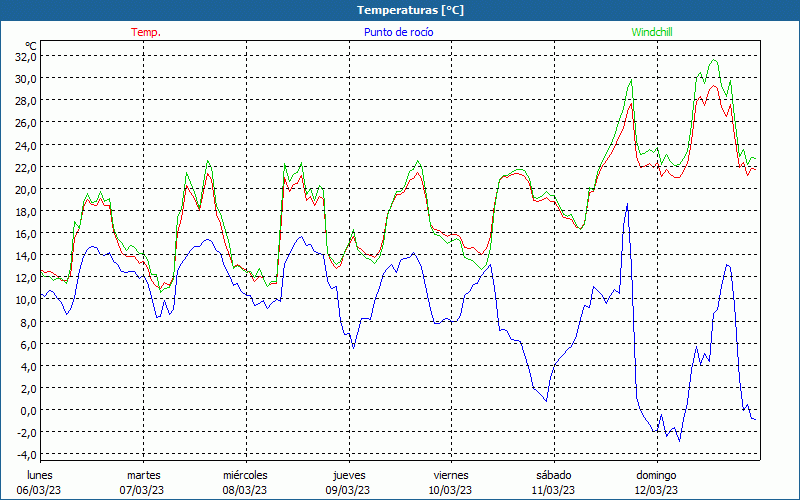The width and height of the screenshot is (800, 500).
Task: Click the 20,0 y-axis label
Action: point(26,189)
